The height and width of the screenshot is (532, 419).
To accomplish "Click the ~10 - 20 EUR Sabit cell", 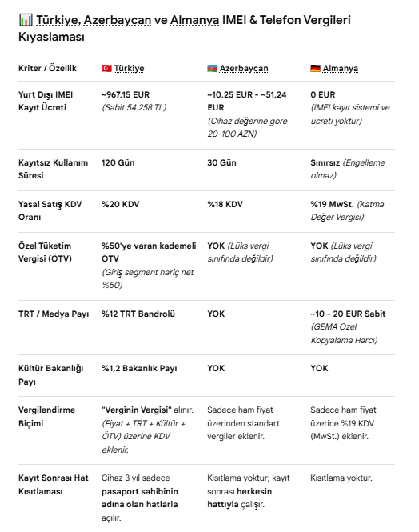I will 348,314.
